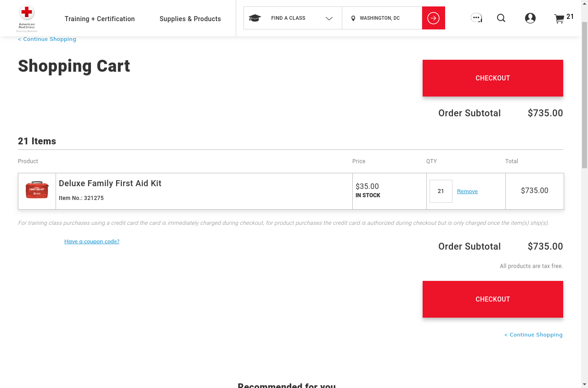Click the red arrow submit button

click(x=433, y=18)
